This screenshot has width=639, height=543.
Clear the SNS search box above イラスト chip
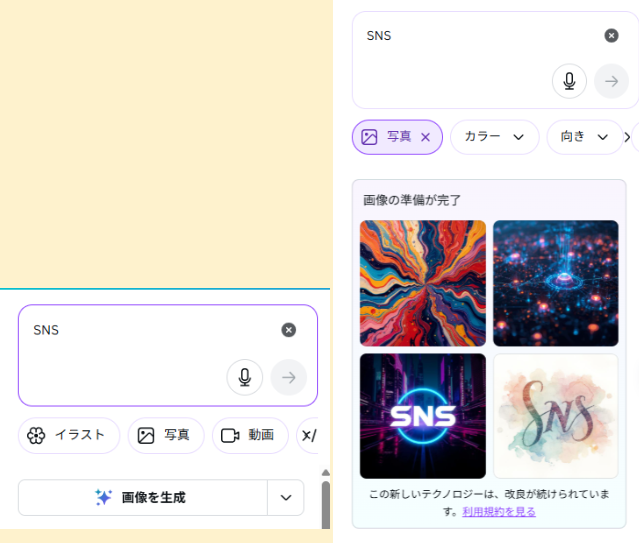tap(288, 330)
